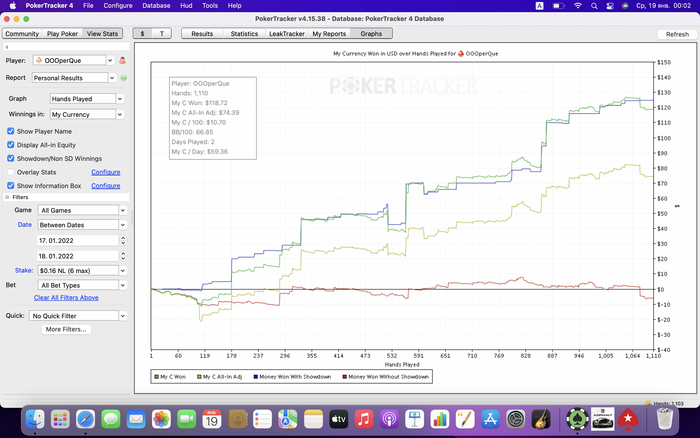Open Trash in the dock
The height and width of the screenshot is (438, 700).
(665, 419)
